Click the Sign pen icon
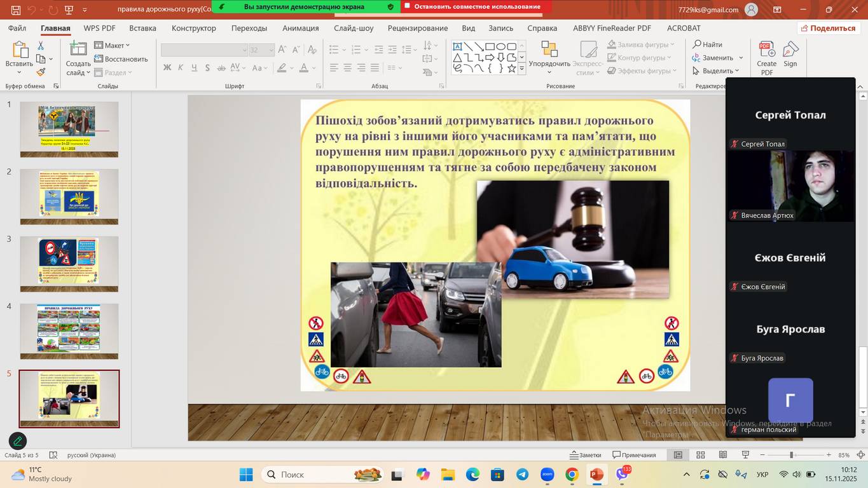The image size is (868, 488). 790,55
